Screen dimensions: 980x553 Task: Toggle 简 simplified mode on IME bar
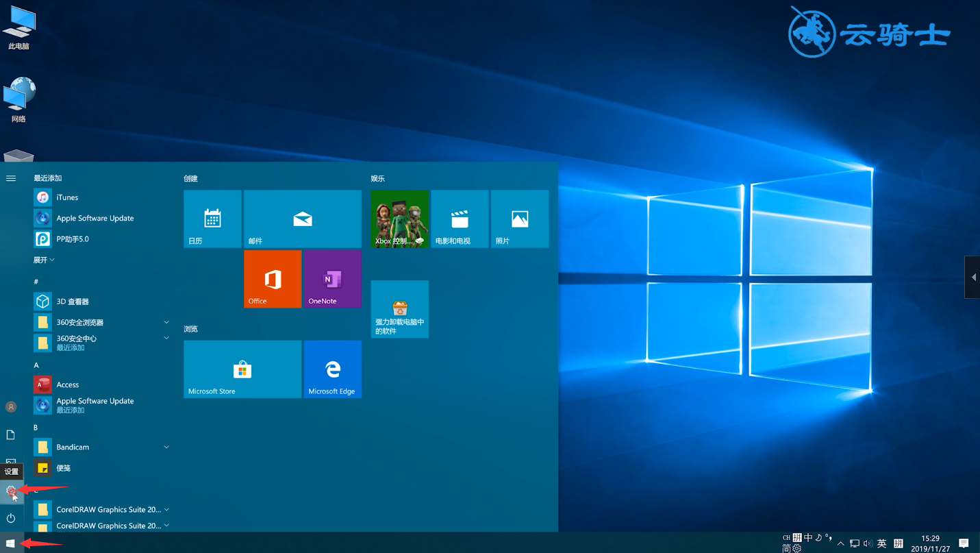coord(786,548)
